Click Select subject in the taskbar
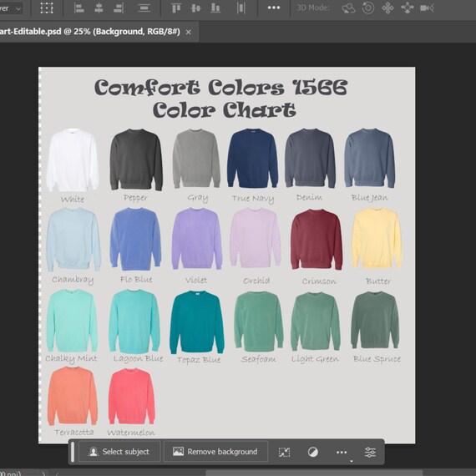This screenshot has width=476, height=476. tap(119, 452)
